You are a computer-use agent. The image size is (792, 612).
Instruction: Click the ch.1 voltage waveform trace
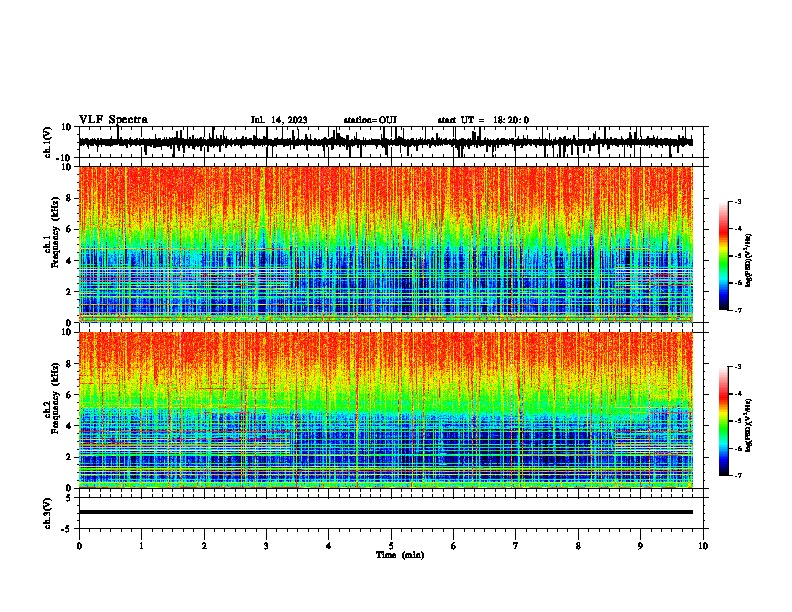point(385,142)
